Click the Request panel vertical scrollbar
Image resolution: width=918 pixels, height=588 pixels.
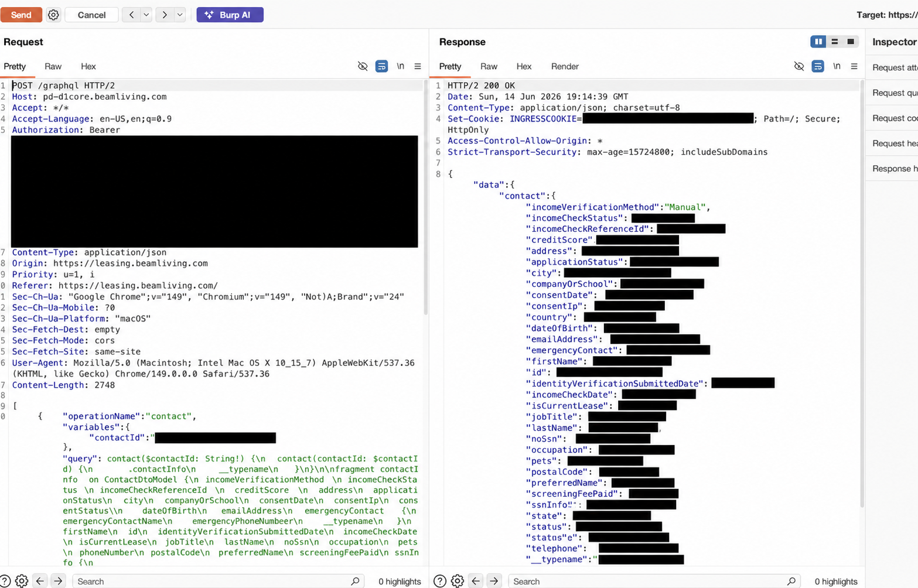coord(425,199)
